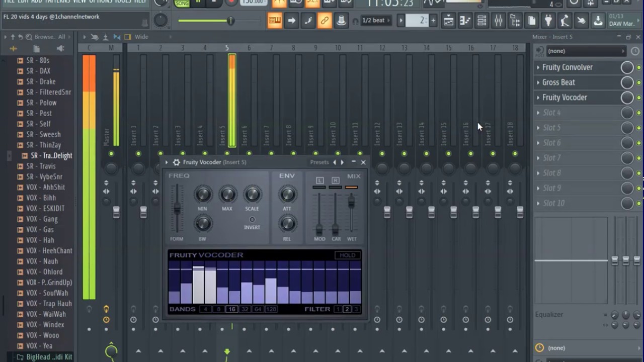The width and height of the screenshot is (644, 362).
Task: Open the Browser/plugin picker tree icon
Action: tap(515, 21)
